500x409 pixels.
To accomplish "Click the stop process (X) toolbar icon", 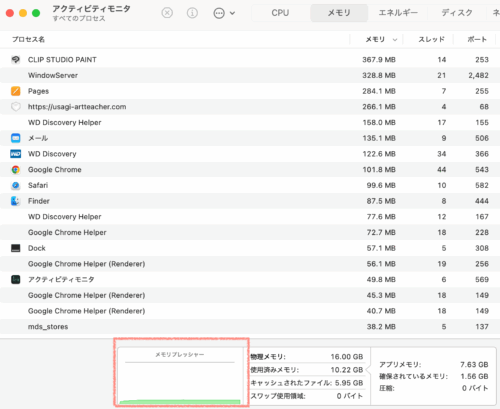I will (x=167, y=13).
